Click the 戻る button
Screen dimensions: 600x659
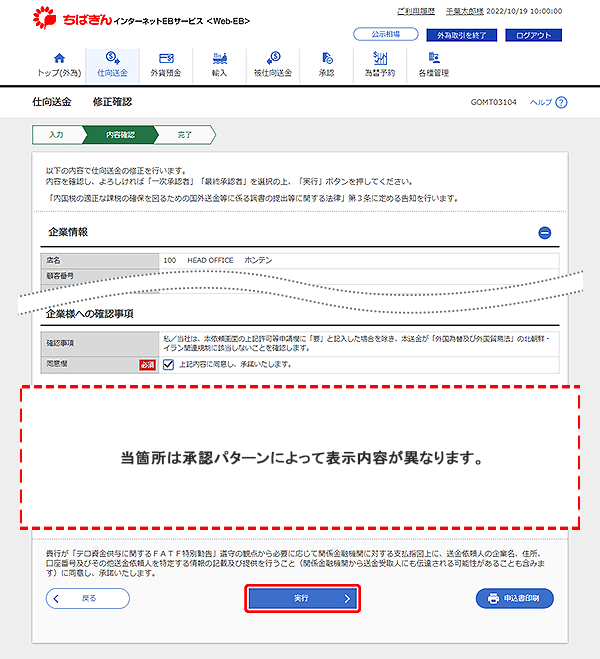[88, 598]
